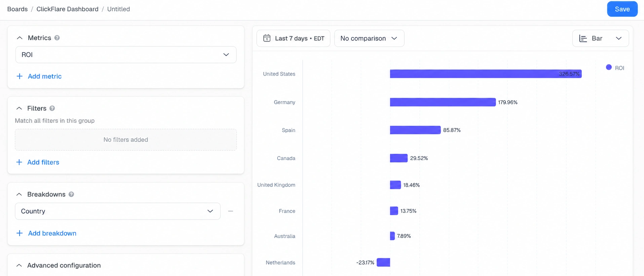Viewport: 644px width, 276px height.
Task: Open the No comparison dropdown
Action: (x=369, y=38)
